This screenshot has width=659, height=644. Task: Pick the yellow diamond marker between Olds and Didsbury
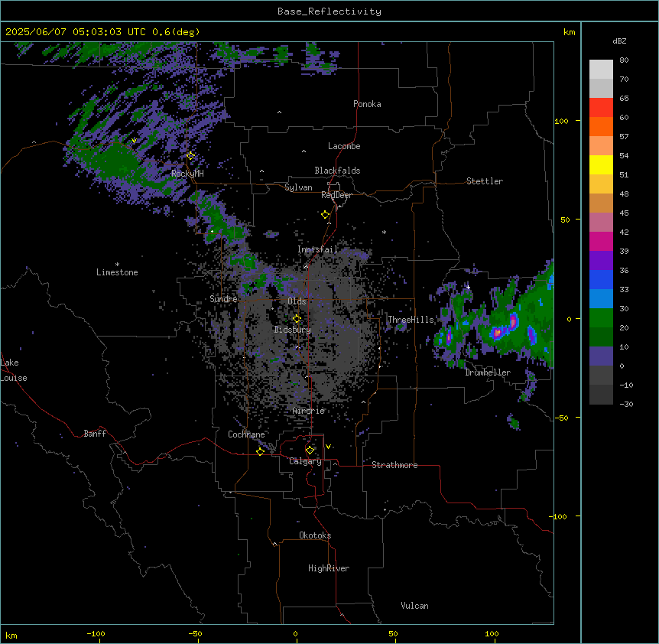pyautogui.click(x=297, y=318)
